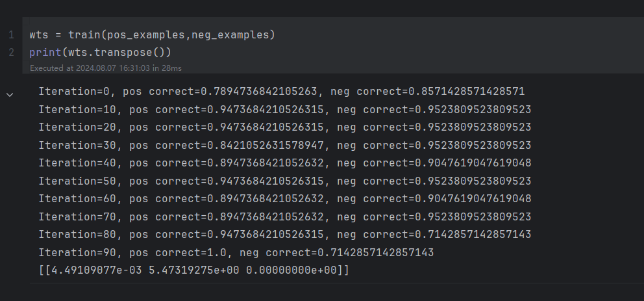Viewport: 644px width, 301px height.
Task: Select the Iteration=90 output line
Action: pos(236,252)
